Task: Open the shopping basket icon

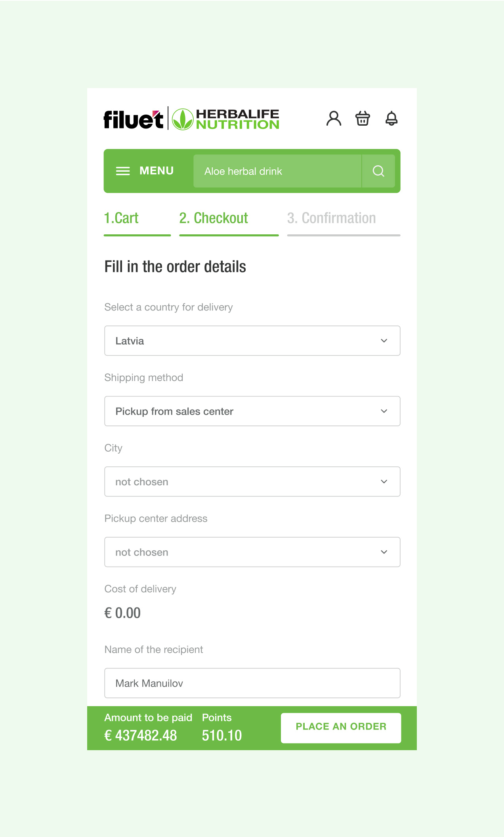Action: click(363, 119)
